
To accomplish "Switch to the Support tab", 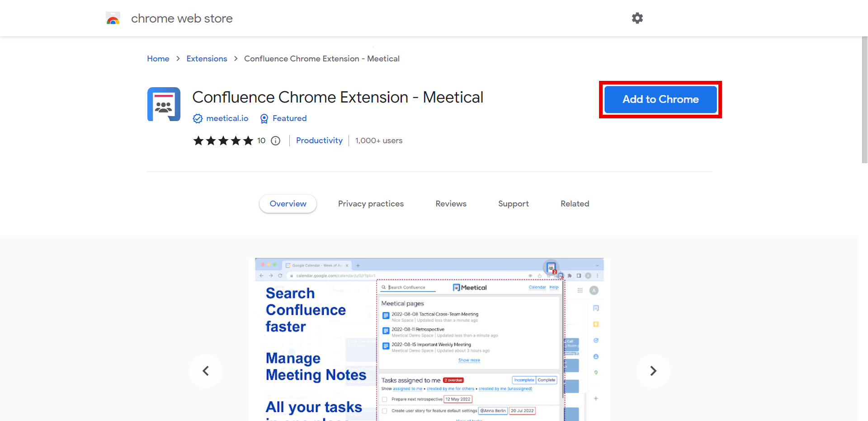I will [513, 204].
